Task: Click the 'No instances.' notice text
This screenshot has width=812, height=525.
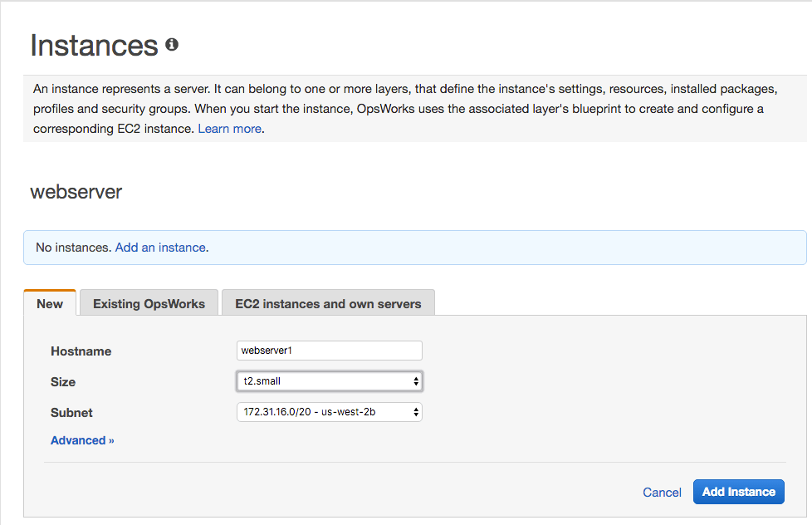Action: 73,248
